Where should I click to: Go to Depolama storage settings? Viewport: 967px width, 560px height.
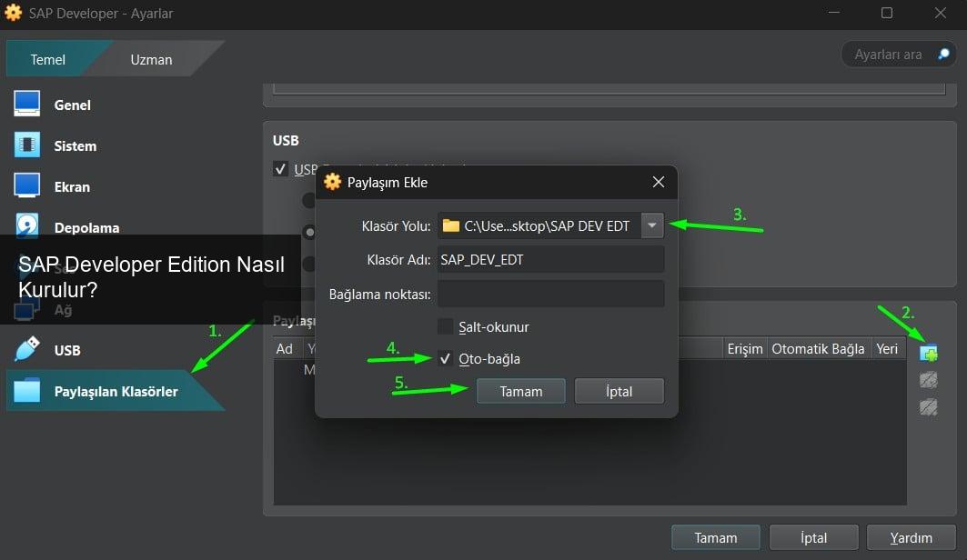(86, 227)
